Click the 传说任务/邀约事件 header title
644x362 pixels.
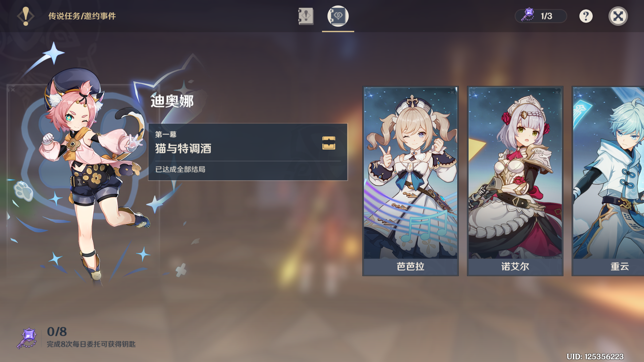point(82,16)
